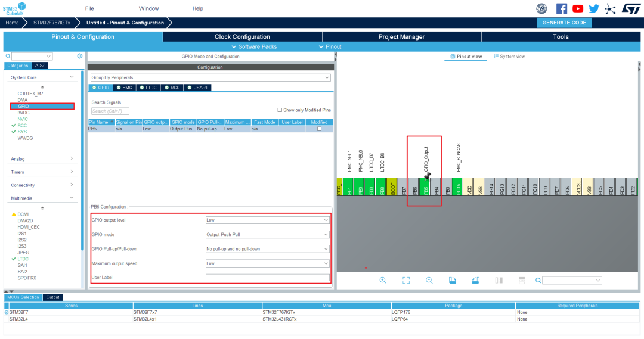Switch to System view
Viewport: 644px width, 339px height.
(509, 56)
